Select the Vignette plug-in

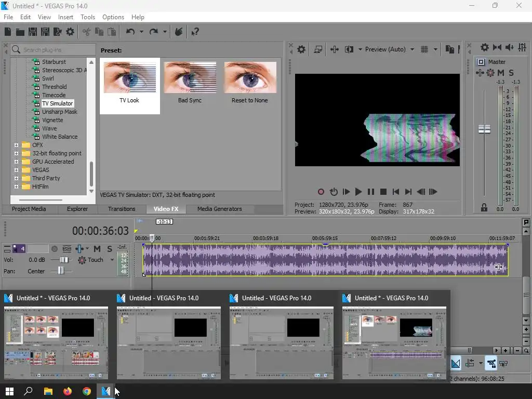[x=52, y=120]
